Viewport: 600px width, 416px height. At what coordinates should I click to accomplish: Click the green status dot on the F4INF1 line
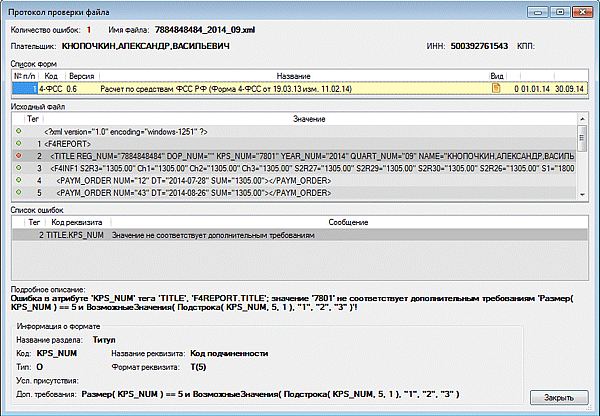pyautogui.click(x=19, y=169)
